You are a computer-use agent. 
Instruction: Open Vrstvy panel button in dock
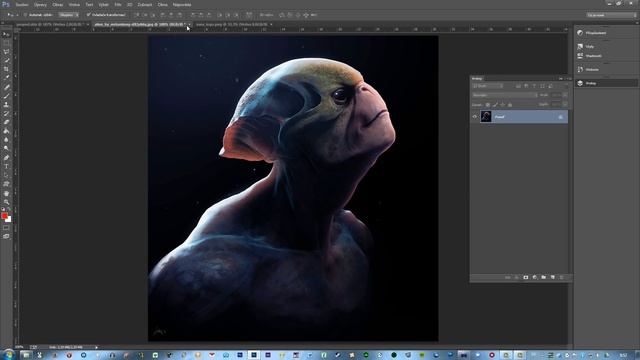[606, 83]
